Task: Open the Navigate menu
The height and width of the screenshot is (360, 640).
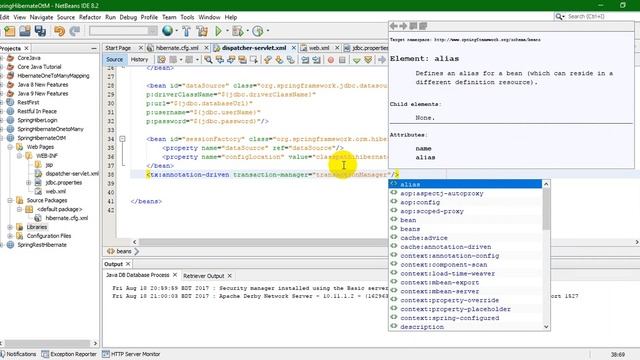Action: point(41,17)
